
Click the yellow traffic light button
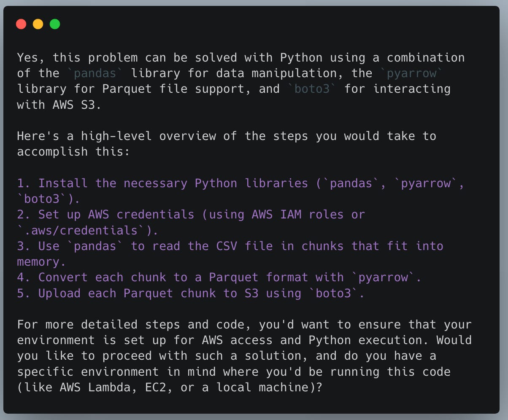click(38, 24)
